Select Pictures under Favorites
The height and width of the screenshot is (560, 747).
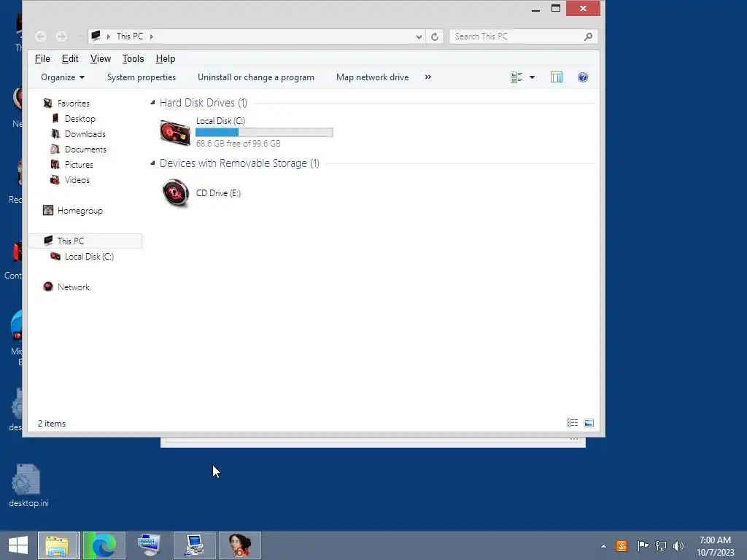[79, 164]
